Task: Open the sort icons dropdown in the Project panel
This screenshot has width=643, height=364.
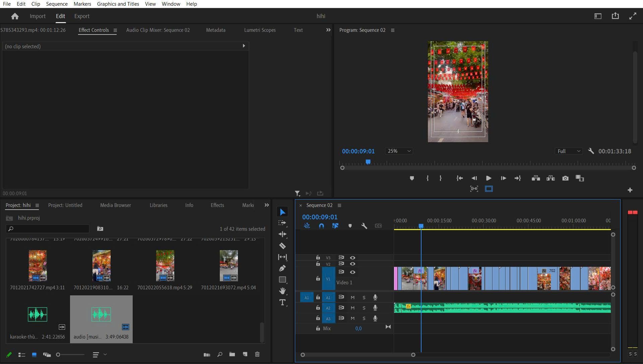Action: [100, 354]
